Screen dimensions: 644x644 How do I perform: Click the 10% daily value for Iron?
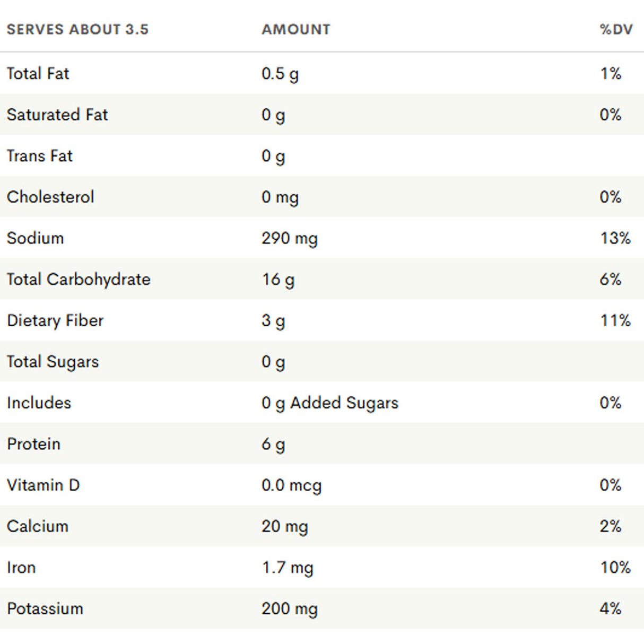(615, 568)
